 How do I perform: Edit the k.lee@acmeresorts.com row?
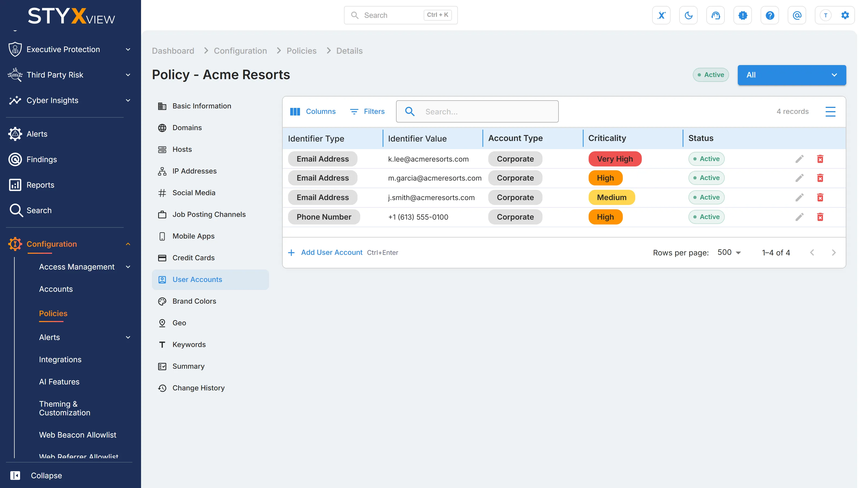pyautogui.click(x=800, y=159)
